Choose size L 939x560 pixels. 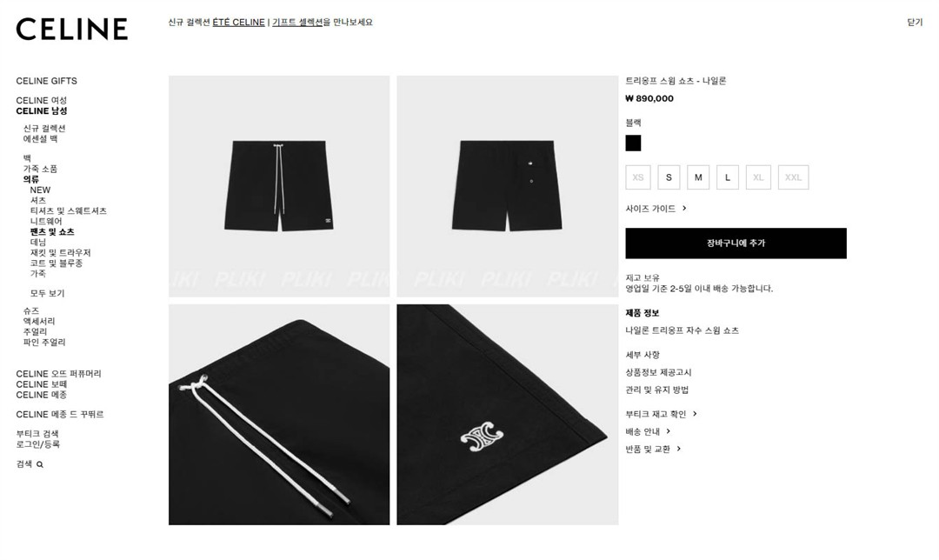point(728,177)
